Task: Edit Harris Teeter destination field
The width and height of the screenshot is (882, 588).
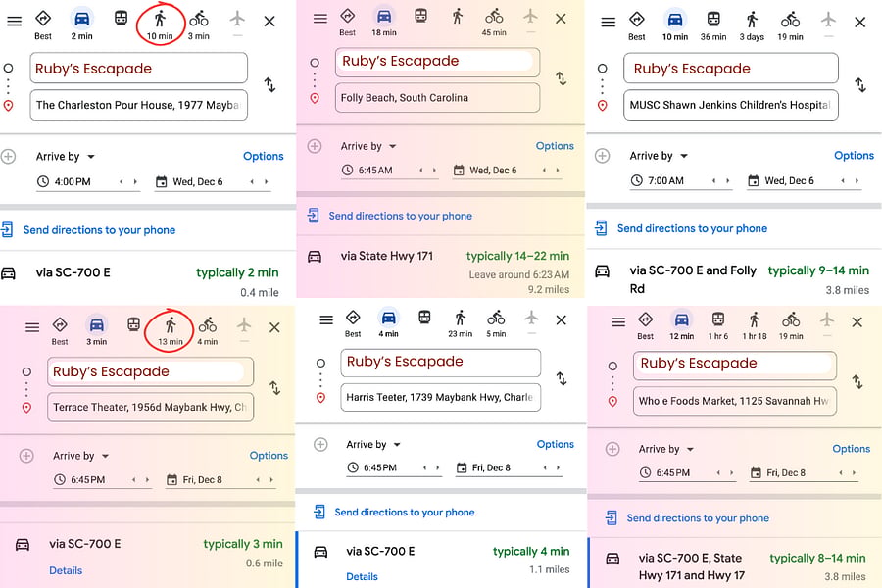Action: click(440, 397)
